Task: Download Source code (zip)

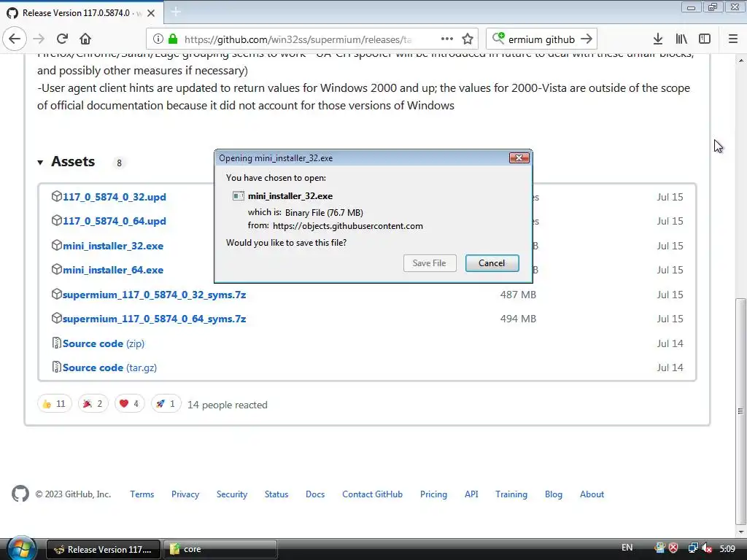Action: pos(104,343)
